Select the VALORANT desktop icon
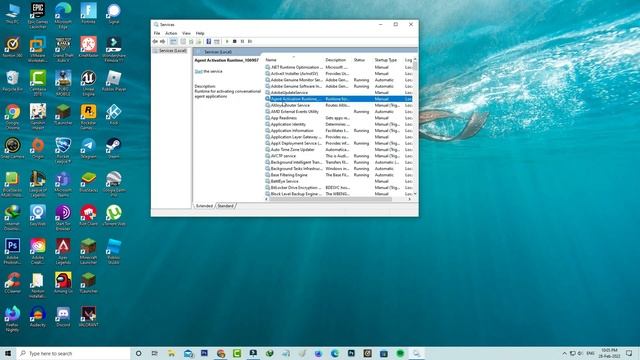The height and width of the screenshot is (360, 640). (x=88, y=317)
